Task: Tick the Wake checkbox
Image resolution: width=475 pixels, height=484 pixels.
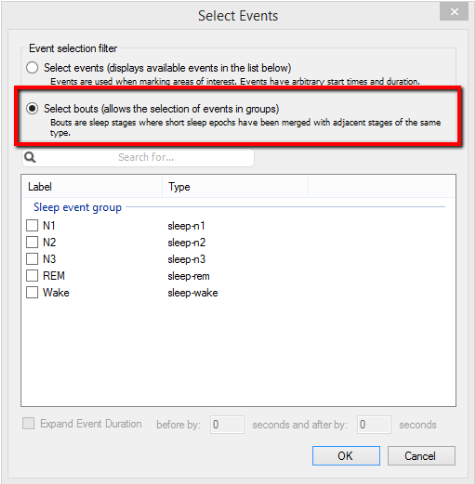Action: [x=32, y=292]
